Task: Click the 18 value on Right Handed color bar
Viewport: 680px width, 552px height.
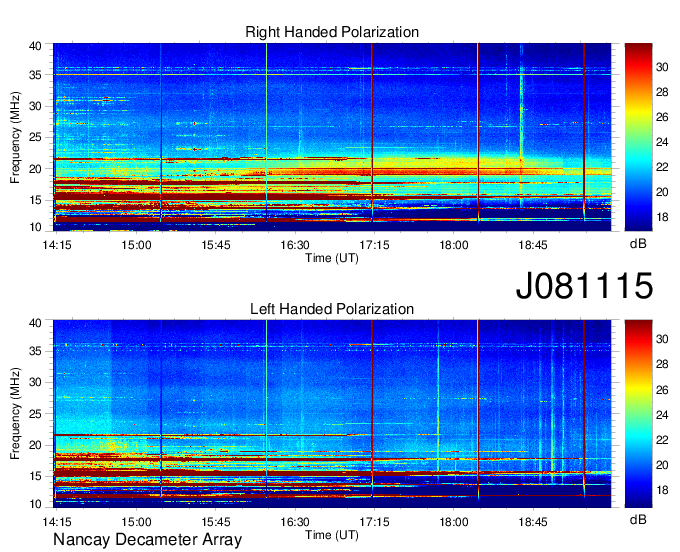Action: tap(662, 217)
